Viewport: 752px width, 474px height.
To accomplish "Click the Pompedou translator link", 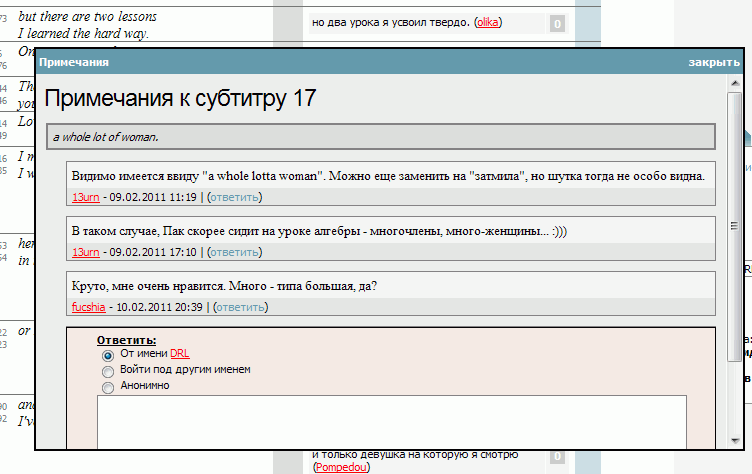I will coord(341,467).
